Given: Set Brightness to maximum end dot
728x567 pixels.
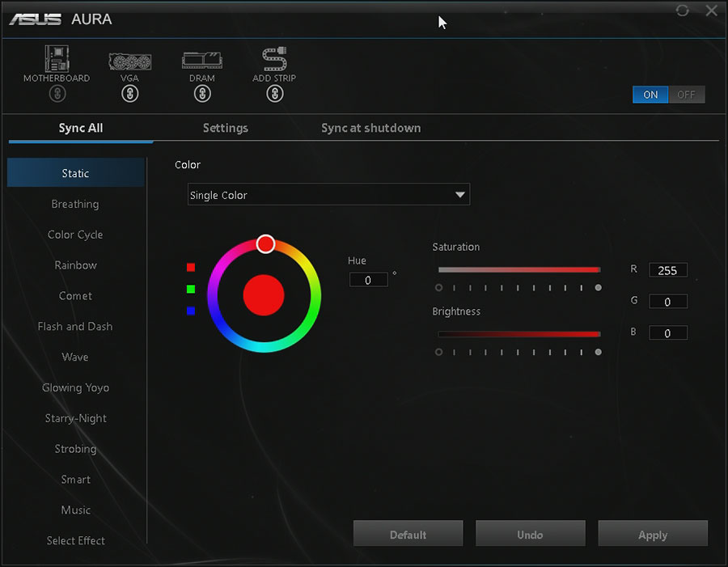Looking at the screenshot, I should click(599, 352).
